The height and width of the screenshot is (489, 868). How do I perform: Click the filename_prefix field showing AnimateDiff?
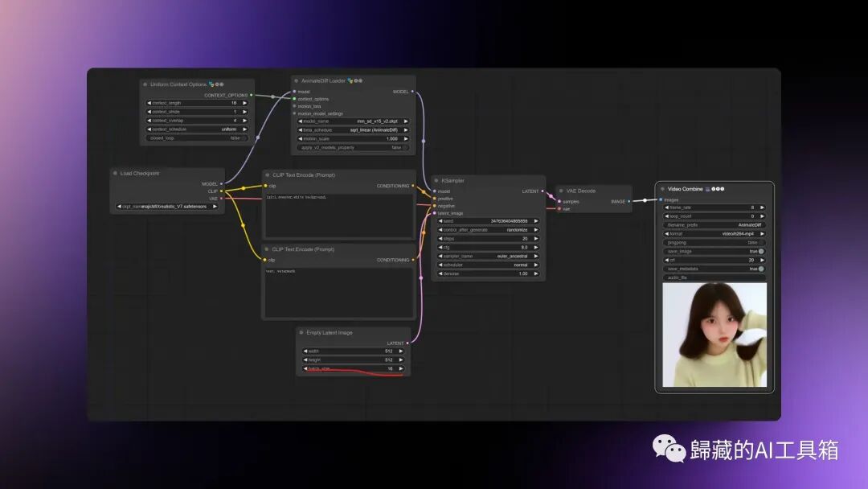714,225
